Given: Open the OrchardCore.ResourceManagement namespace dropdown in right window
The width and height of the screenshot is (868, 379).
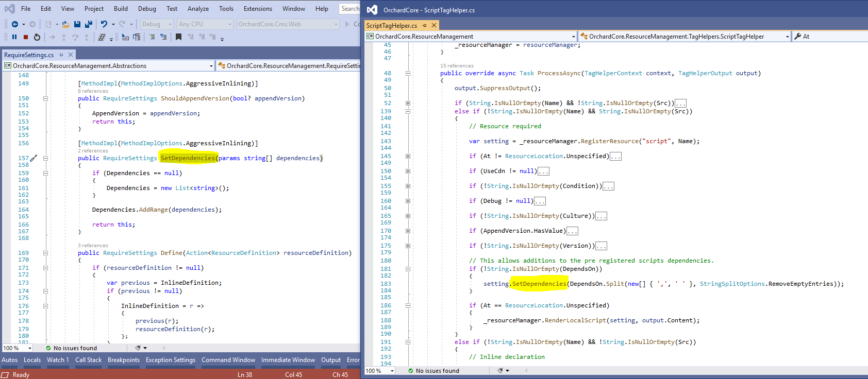Looking at the screenshot, I should click(x=471, y=37).
